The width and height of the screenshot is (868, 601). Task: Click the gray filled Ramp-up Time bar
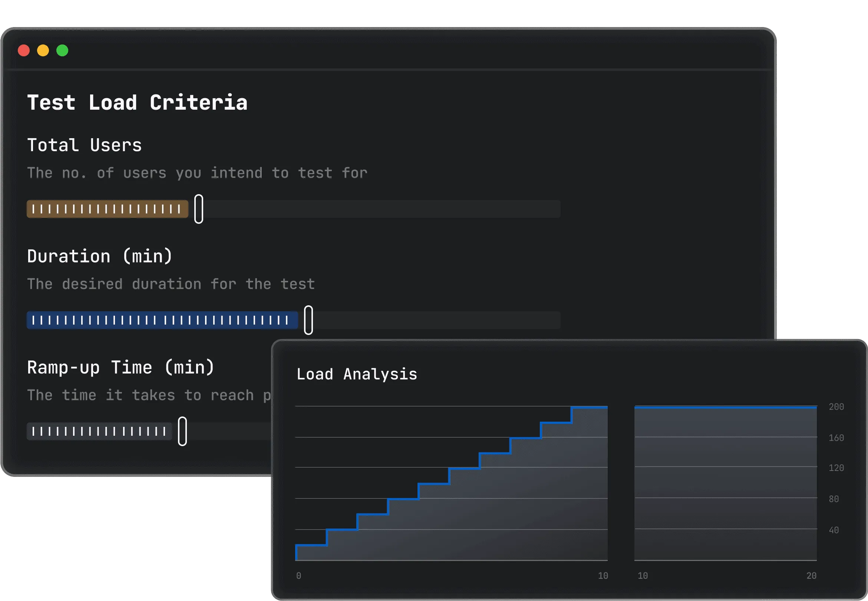pyautogui.click(x=99, y=431)
